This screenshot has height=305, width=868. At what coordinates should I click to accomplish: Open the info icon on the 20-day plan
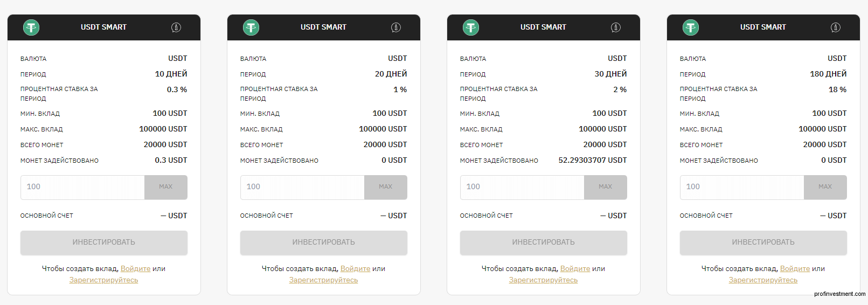pyautogui.click(x=396, y=27)
